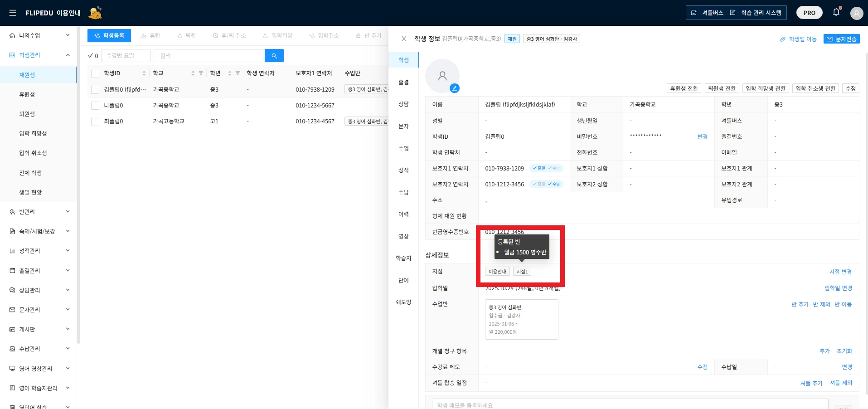Open the user profile avatar menu
This screenshot has width=868, height=409.
point(856,13)
